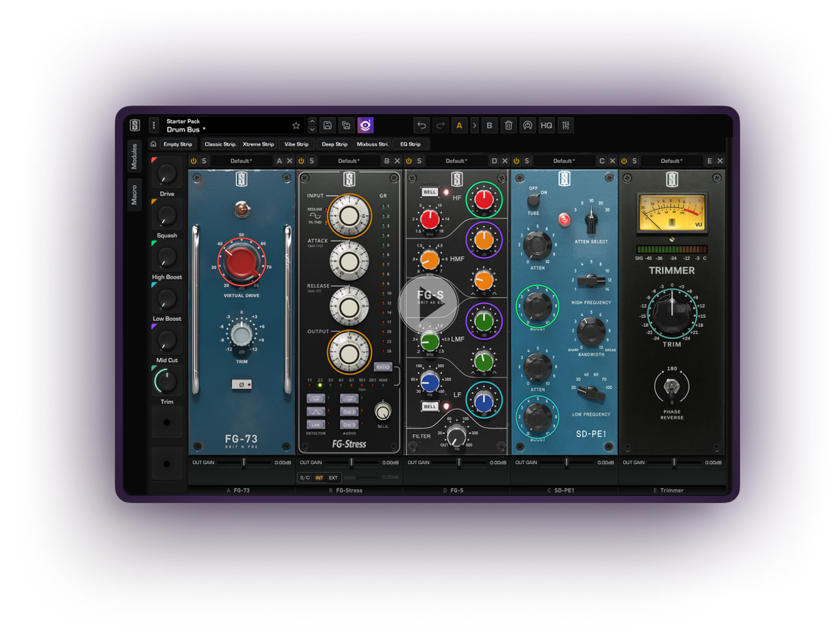Open the FG-73 Default preset dropdown
This screenshot has width=838, height=644.
tap(241, 161)
